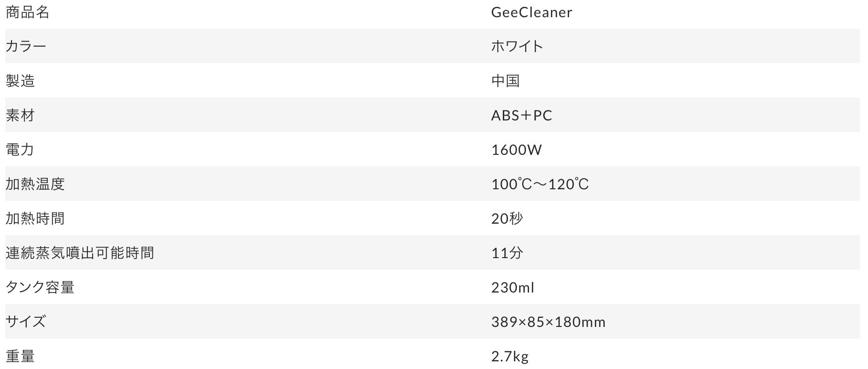Click the 商品名 label cell
The height and width of the screenshot is (369, 868).
point(27,12)
